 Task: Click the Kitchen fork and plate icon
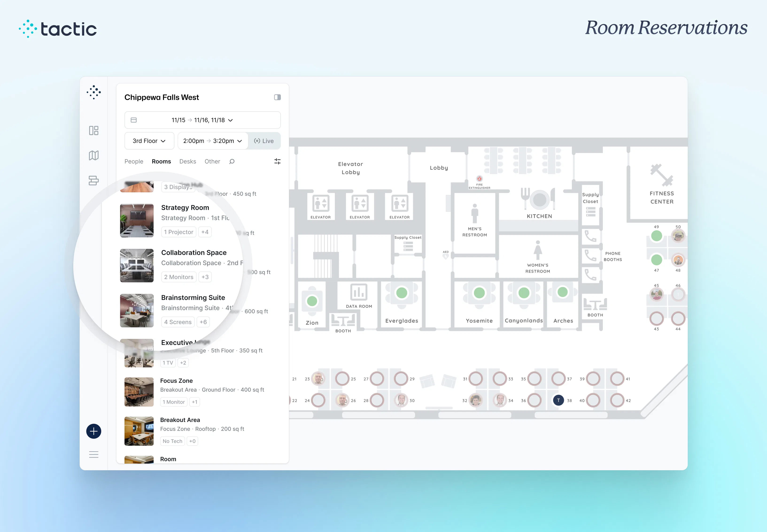pyautogui.click(x=538, y=199)
